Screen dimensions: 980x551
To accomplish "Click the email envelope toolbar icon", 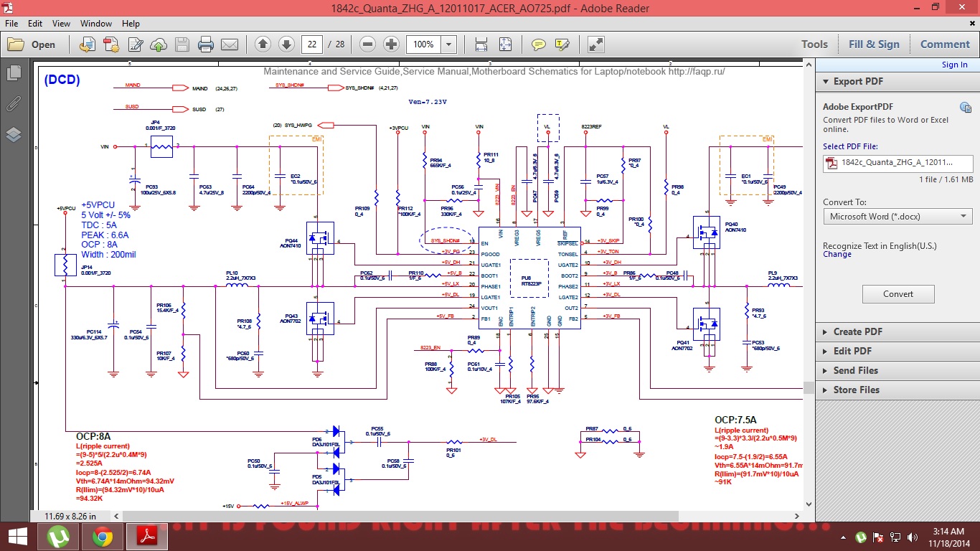I will click(230, 44).
